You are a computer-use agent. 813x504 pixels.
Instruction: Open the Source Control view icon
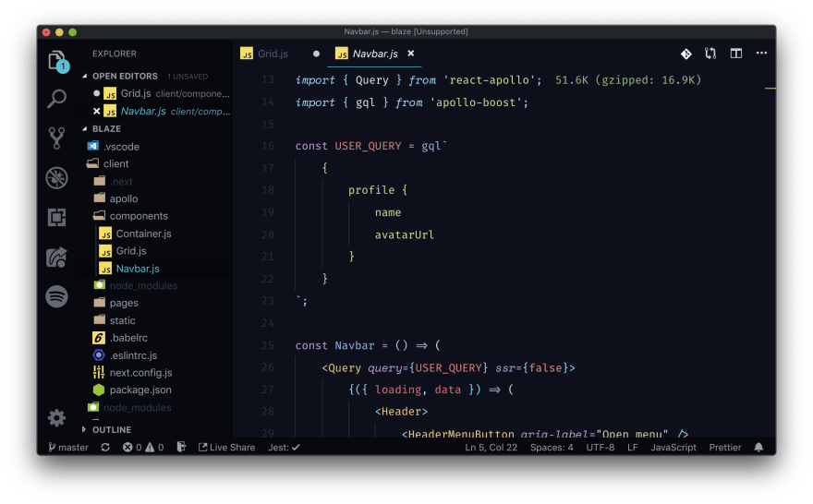56,138
